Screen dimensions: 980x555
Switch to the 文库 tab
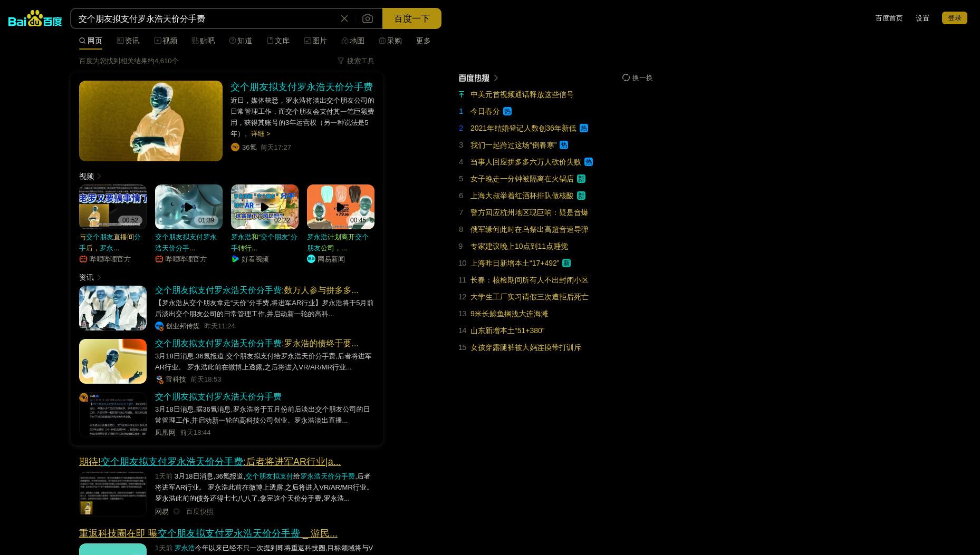(278, 41)
